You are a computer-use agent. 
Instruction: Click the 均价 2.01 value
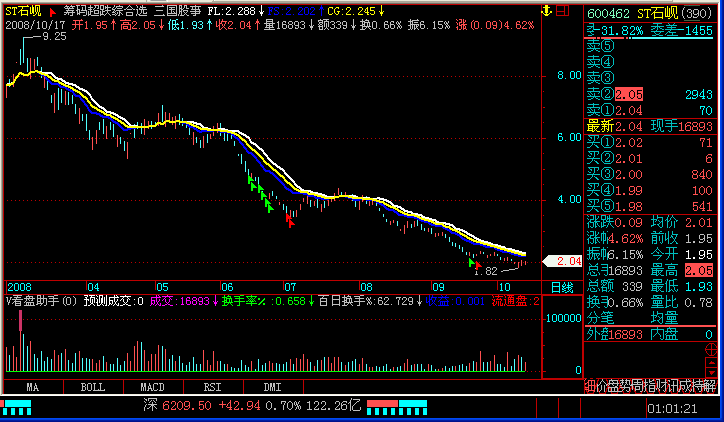[x=699, y=222]
